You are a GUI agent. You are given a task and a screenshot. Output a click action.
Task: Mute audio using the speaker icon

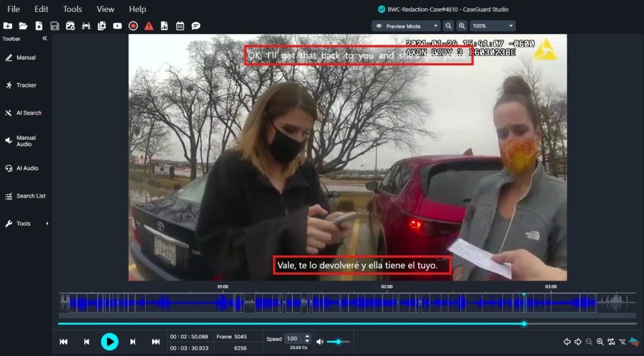pos(320,342)
